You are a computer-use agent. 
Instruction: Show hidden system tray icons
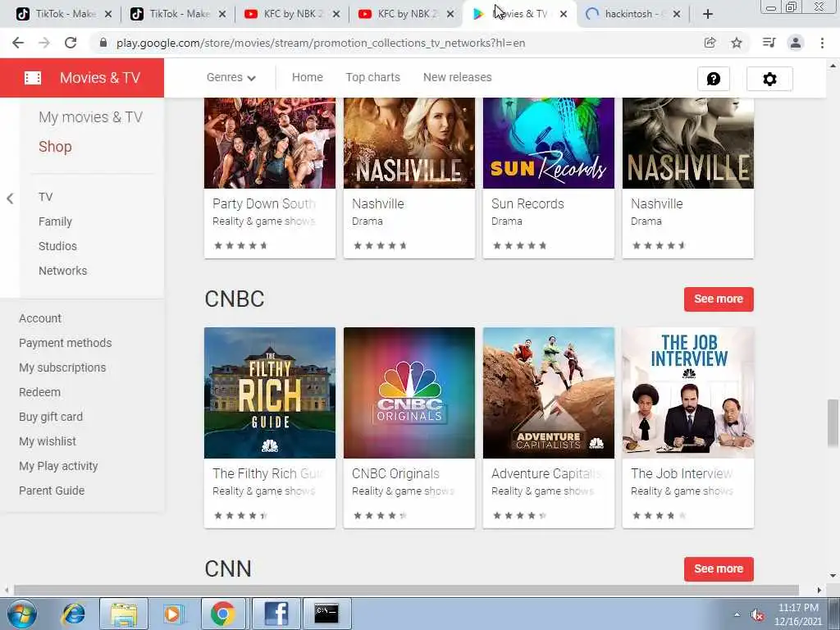[737, 615]
